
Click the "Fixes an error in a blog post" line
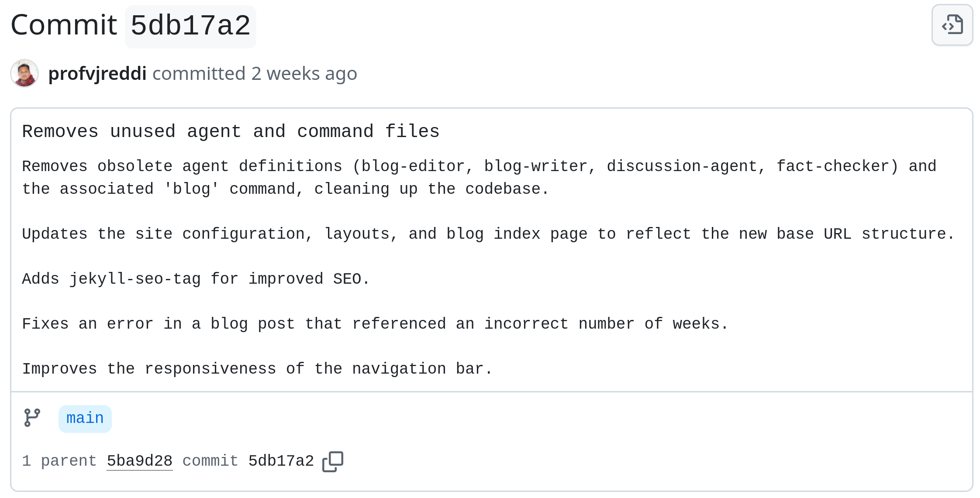pyautogui.click(x=375, y=324)
